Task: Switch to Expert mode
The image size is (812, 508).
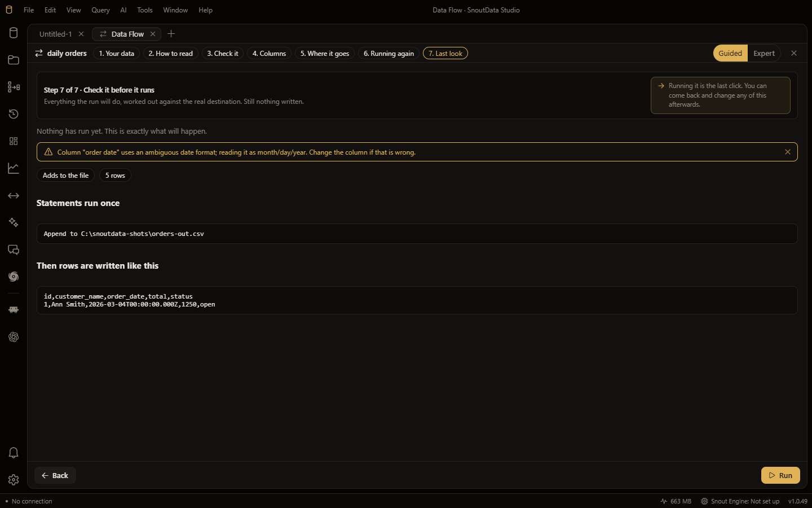Action: [764, 53]
